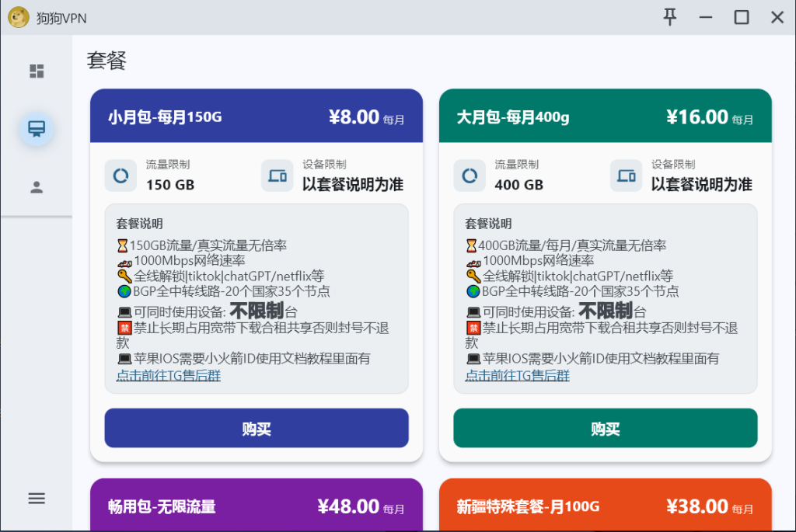Select the plans (套餐) sidebar icon

pos(37,129)
